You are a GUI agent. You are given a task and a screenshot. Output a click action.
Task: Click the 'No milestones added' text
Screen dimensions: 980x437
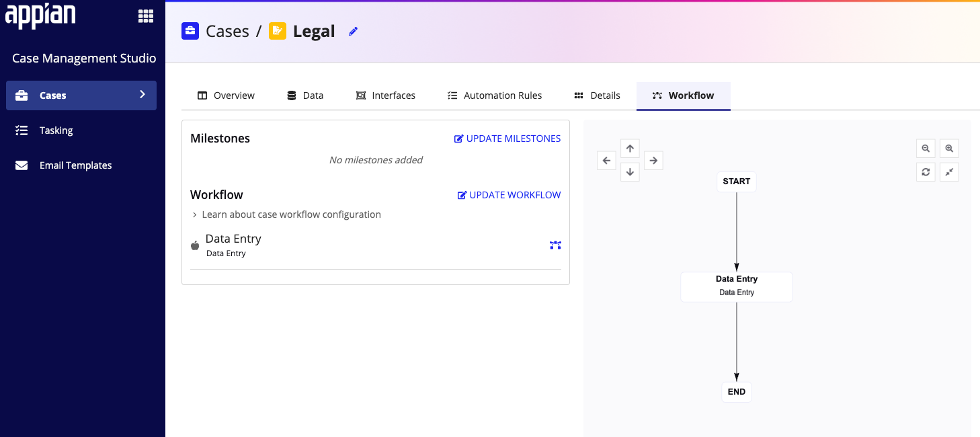376,160
